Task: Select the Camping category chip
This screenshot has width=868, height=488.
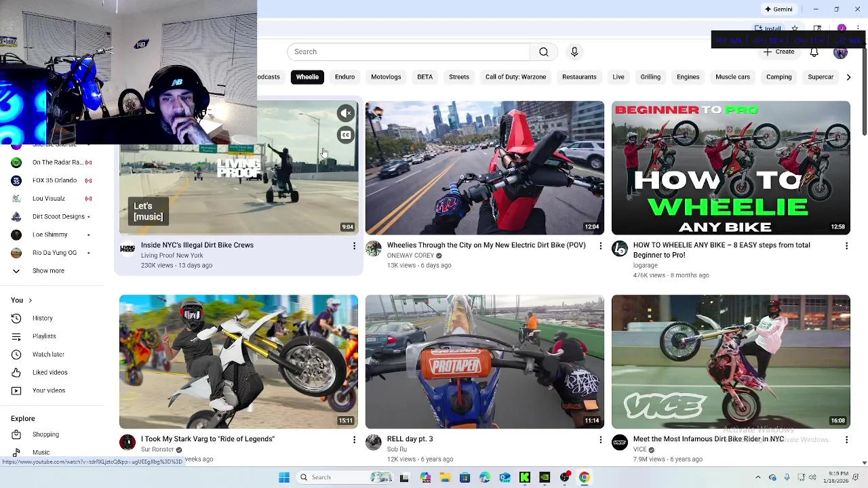Action: coord(778,77)
